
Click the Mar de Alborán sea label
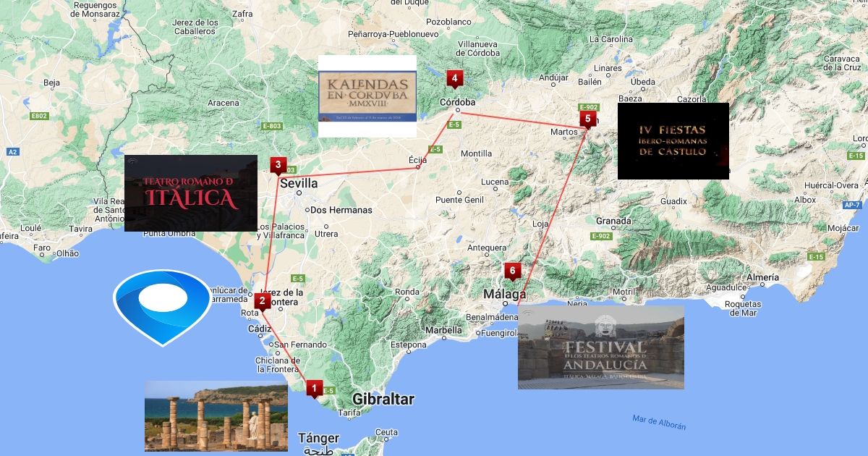(x=658, y=423)
